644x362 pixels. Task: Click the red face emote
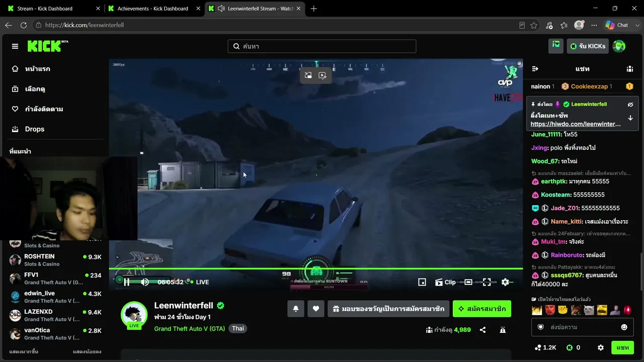click(549, 310)
